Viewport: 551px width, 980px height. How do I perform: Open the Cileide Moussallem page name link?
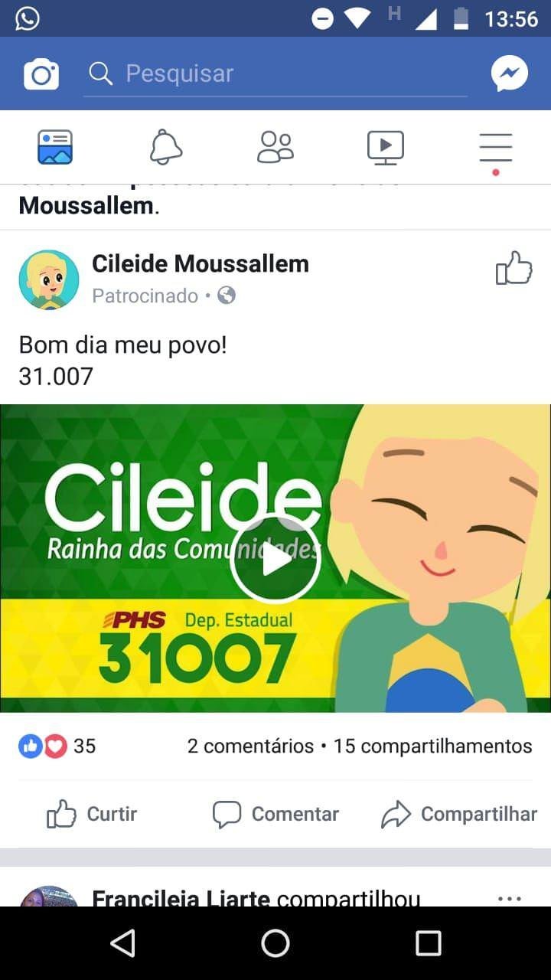click(x=201, y=263)
